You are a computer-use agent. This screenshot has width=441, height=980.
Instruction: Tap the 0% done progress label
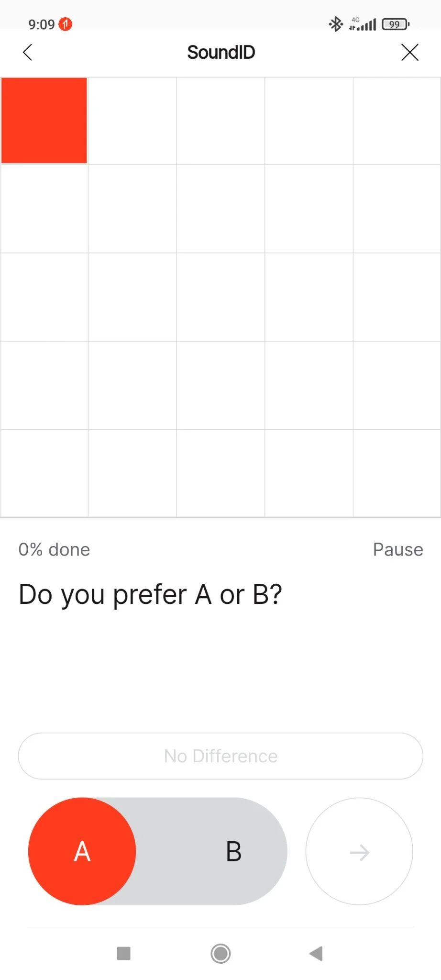54,549
